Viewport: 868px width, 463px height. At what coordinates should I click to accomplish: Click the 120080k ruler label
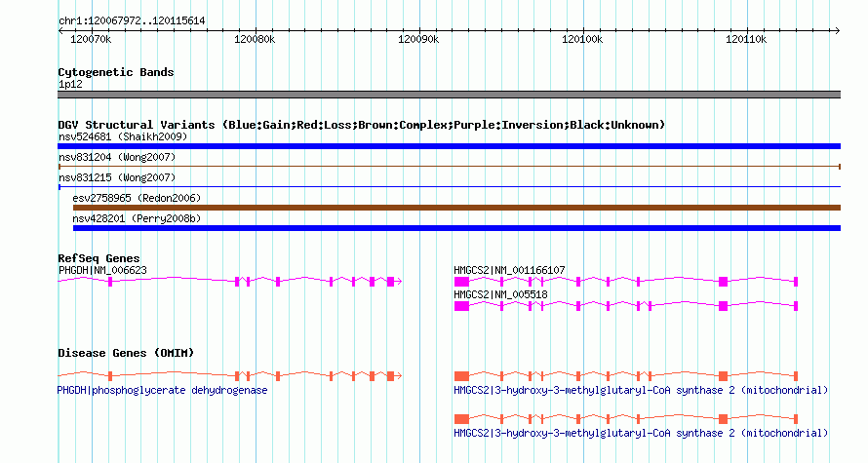(x=255, y=40)
